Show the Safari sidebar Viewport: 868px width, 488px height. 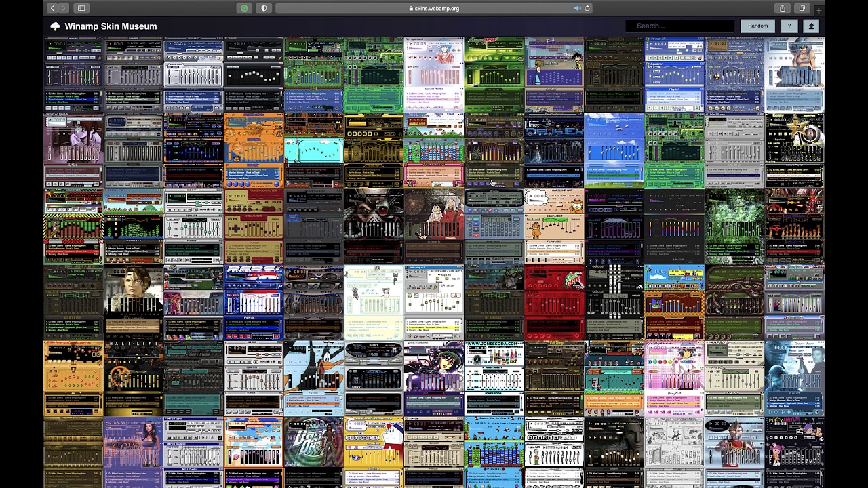click(x=81, y=8)
